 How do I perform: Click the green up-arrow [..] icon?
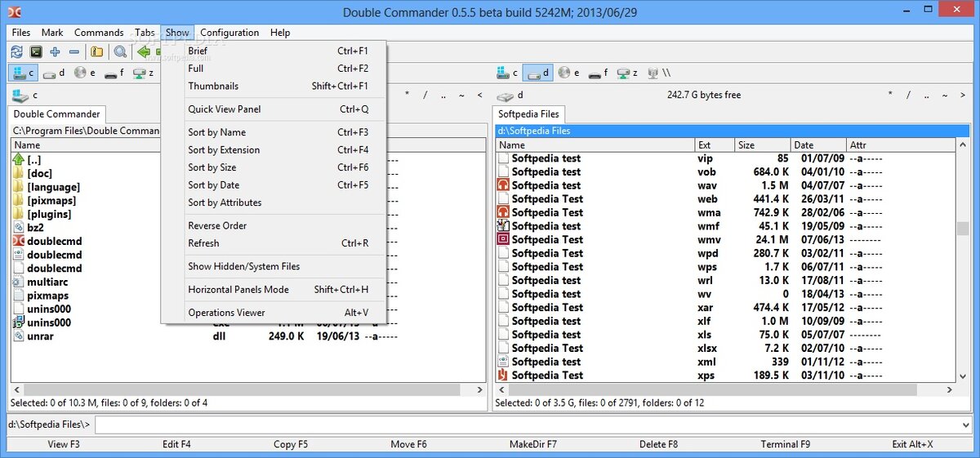[x=19, y=160]
